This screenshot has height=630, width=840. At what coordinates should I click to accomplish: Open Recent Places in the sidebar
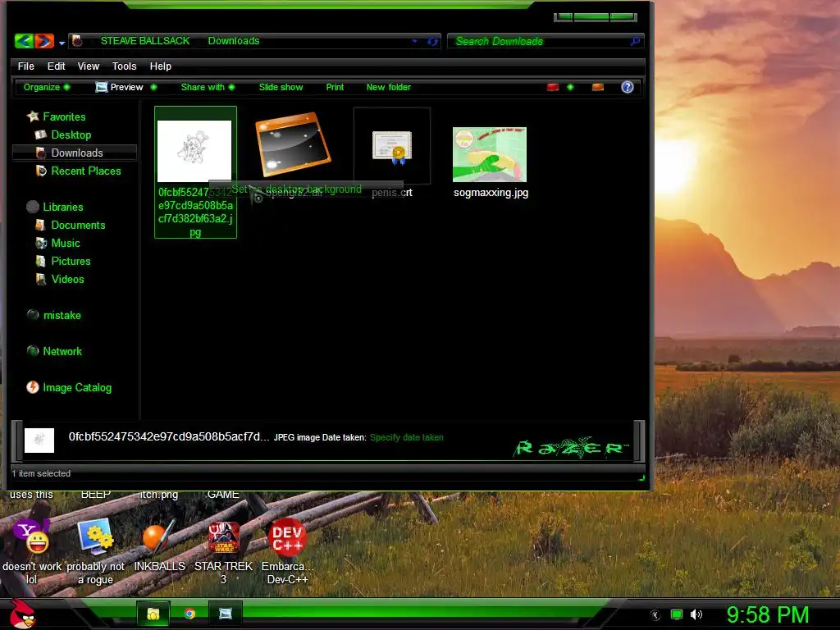pos(86,171)
